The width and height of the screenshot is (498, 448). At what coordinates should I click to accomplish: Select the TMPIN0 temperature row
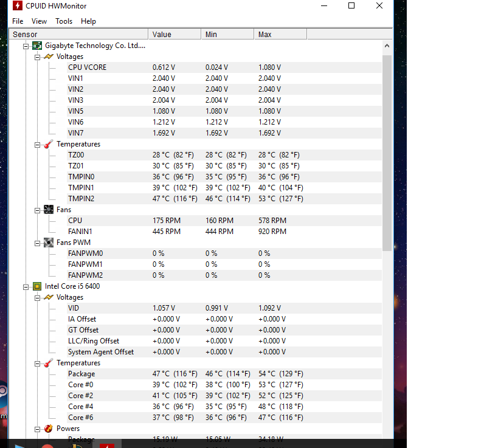coord(224,177)
